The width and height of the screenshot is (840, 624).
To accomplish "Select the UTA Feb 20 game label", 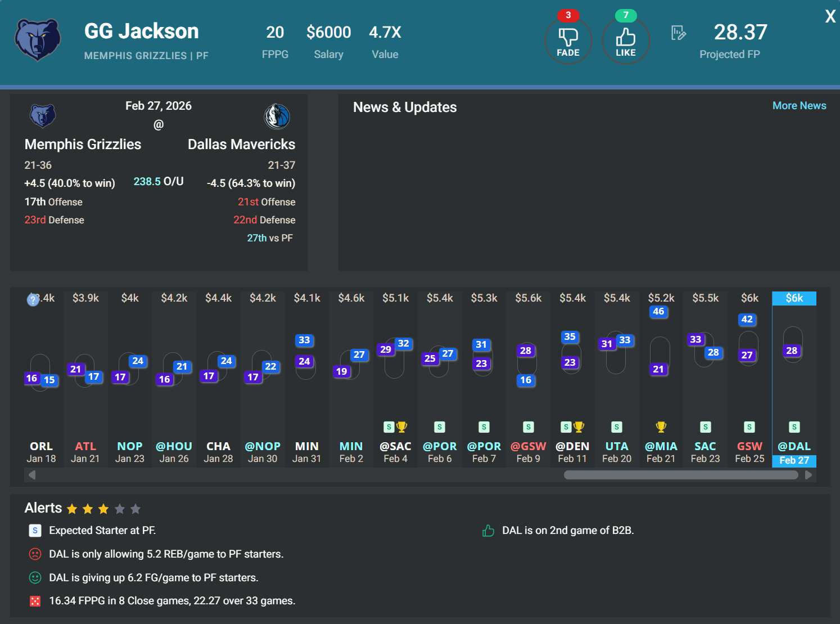I will point(617,452).
